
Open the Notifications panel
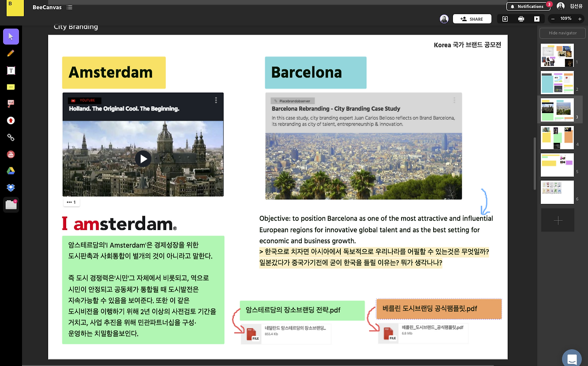(x=527, y=6)
